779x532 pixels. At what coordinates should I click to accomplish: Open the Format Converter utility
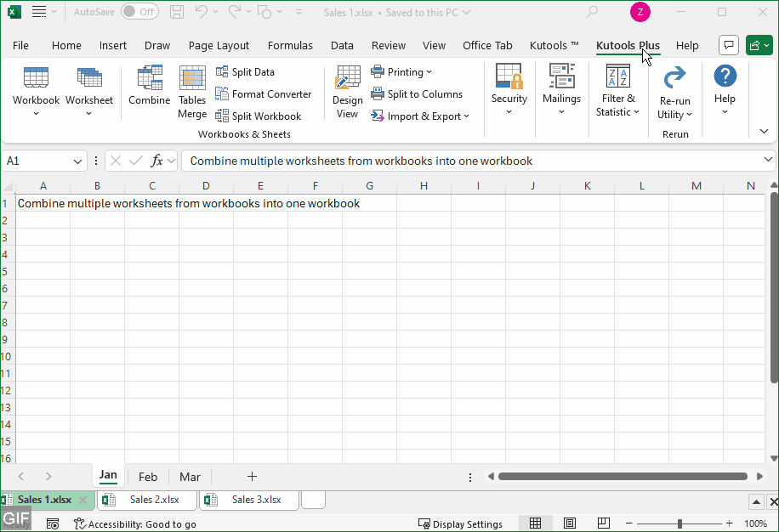pyautogui.click(x=264, y=93)
